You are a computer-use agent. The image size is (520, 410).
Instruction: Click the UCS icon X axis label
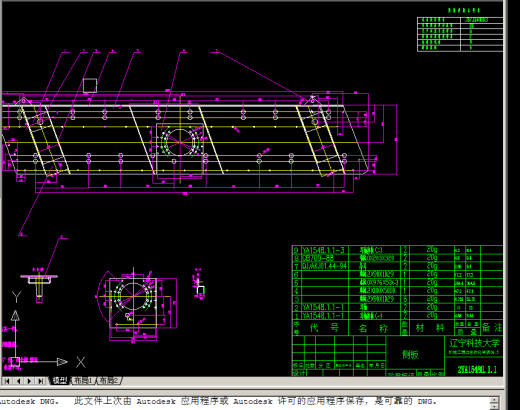click(81, 362)
